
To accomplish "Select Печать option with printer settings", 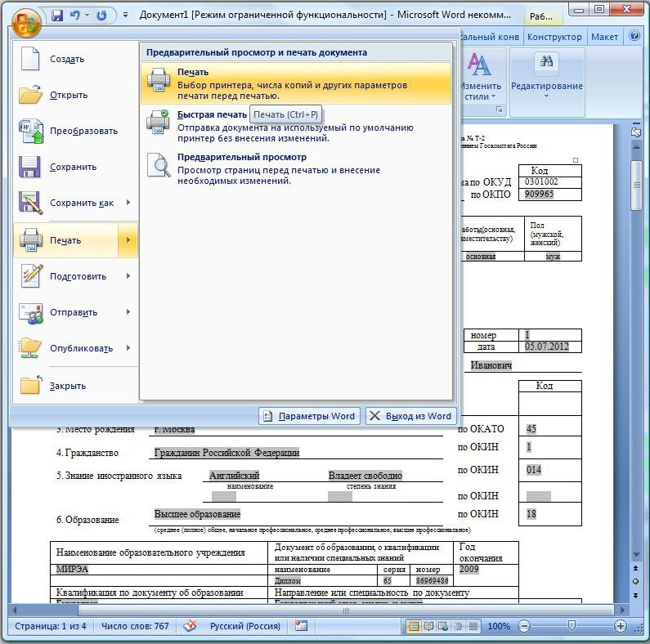I will (296, 83).
